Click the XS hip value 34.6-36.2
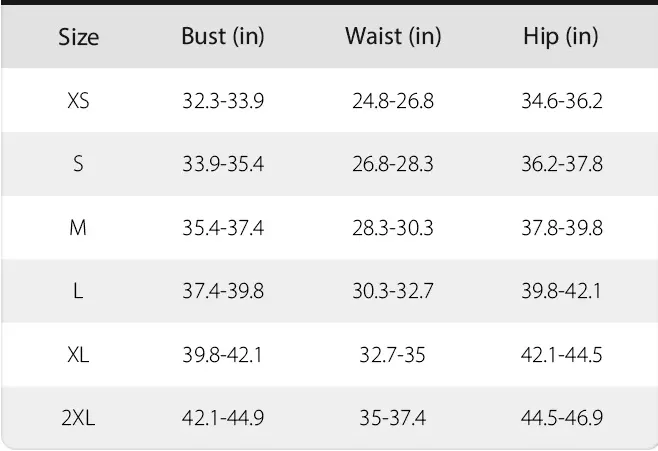 click(x=561, y=101)
